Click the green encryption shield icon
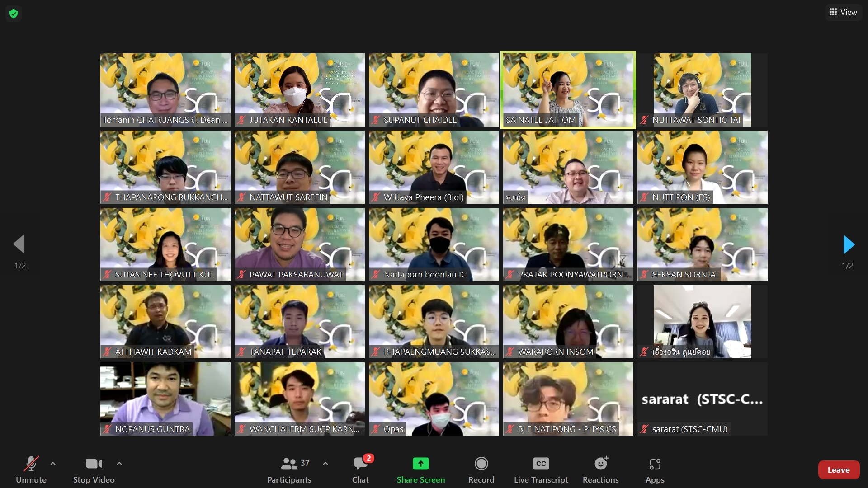Viewport: 868px width, 488px height. pos(14,14)
